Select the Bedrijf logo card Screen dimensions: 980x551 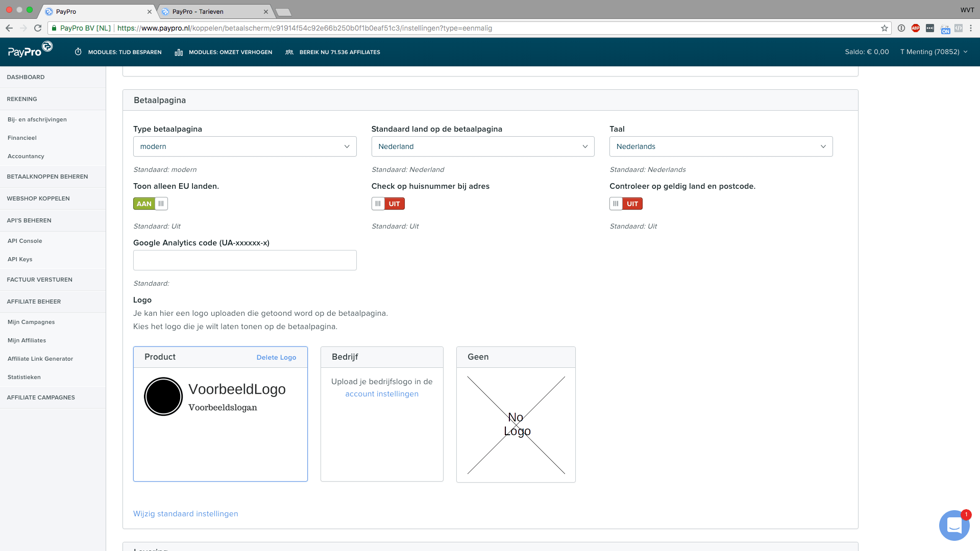click(382, 414)
